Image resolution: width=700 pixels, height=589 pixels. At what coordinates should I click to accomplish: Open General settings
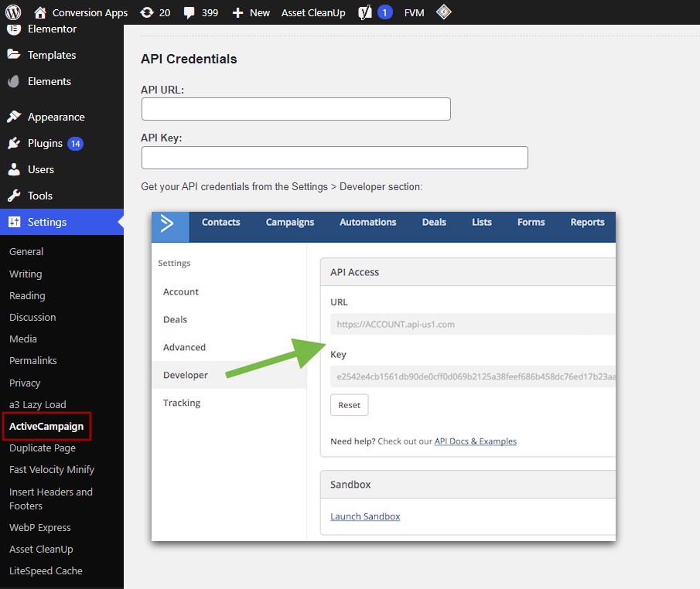[26, 252]
